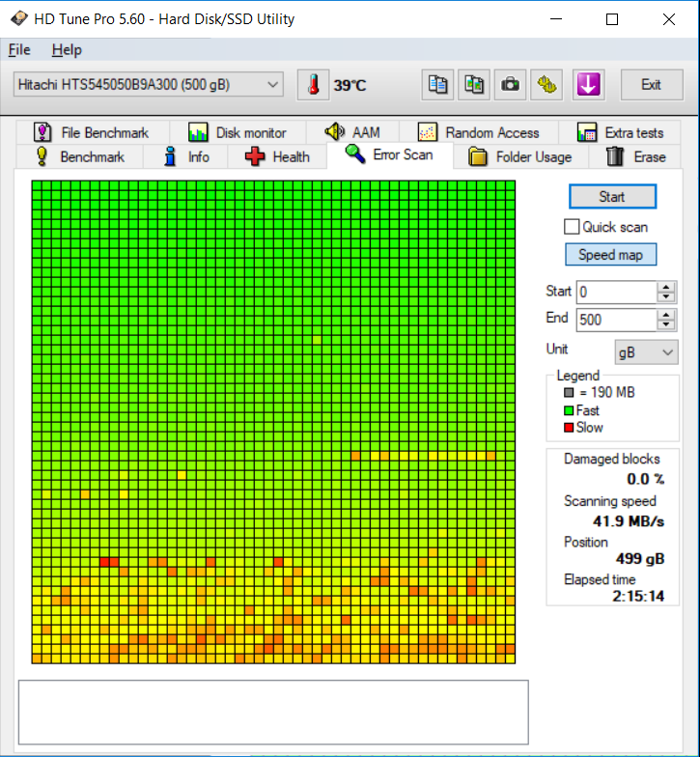The image size is (700, 757).
Task: Switch to the Erase tab
Action: pyautogui.click(x=635, y=156)
